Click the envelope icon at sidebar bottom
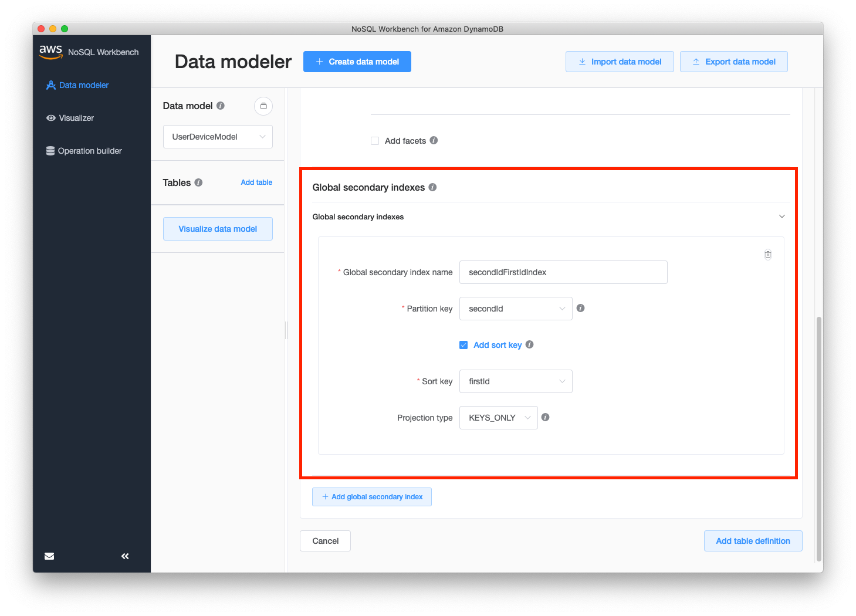 (x=49, y=556)
